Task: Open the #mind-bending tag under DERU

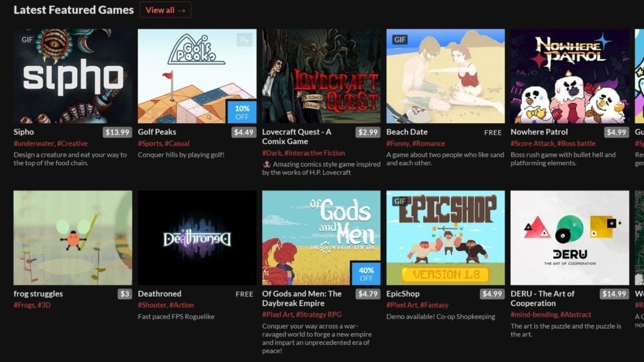Action: click(x=532, y=314)
